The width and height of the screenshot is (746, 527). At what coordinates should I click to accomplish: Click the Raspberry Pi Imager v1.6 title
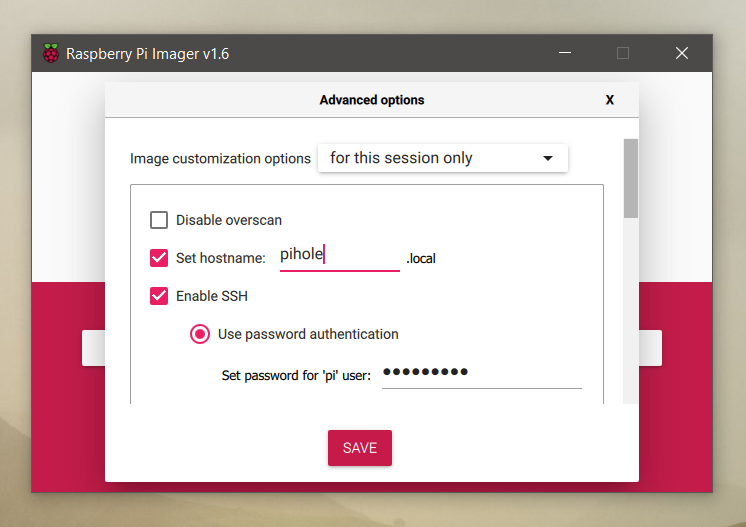point(147,54)
